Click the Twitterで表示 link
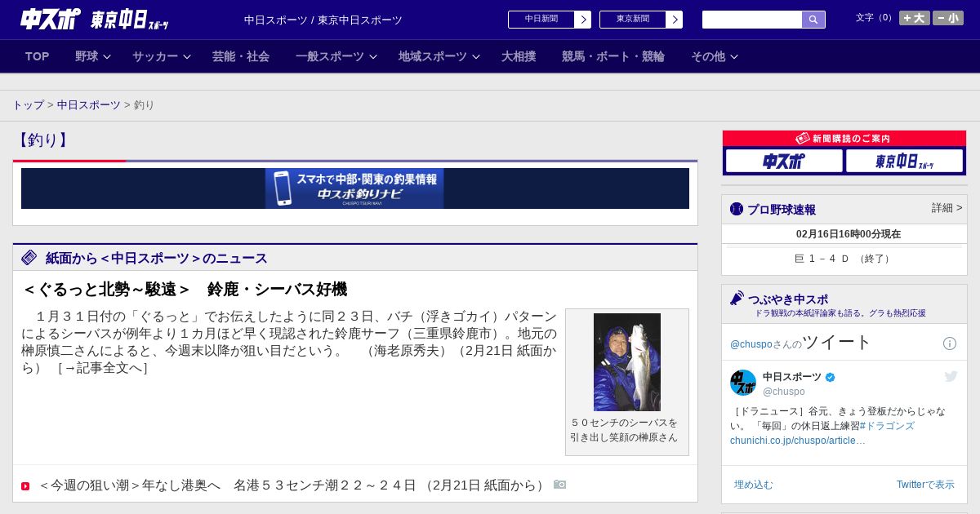 [925, 485]
